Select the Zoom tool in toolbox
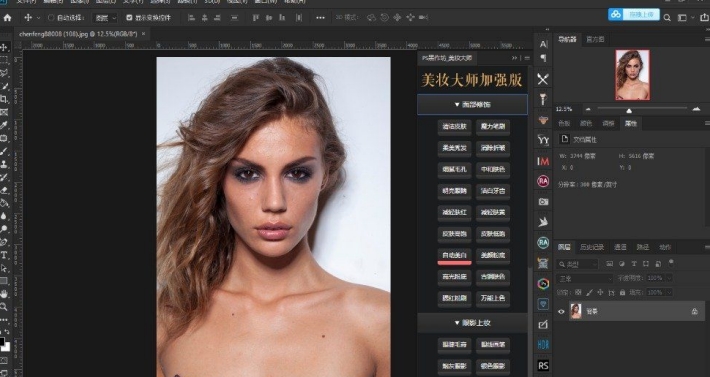Image resolution: width=710 pixels, height=377 pixels. point(4,307)
